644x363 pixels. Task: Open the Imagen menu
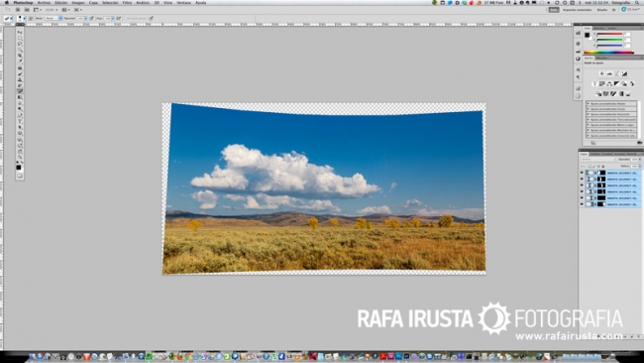(x=78, y=2)
